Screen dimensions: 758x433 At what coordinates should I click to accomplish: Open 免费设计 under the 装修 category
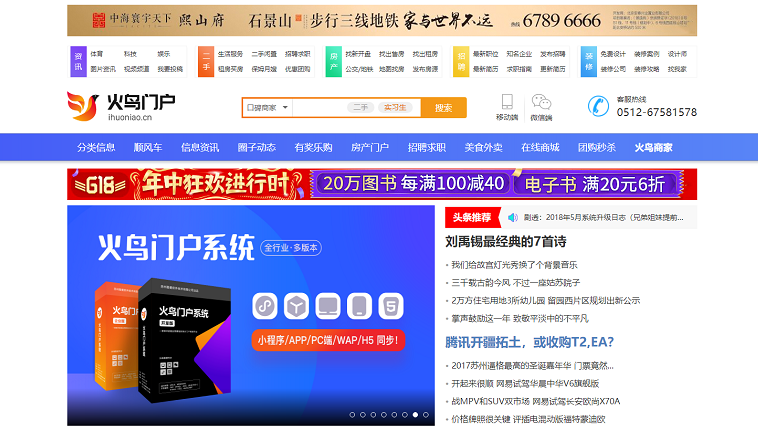click(x=613, y=54)
